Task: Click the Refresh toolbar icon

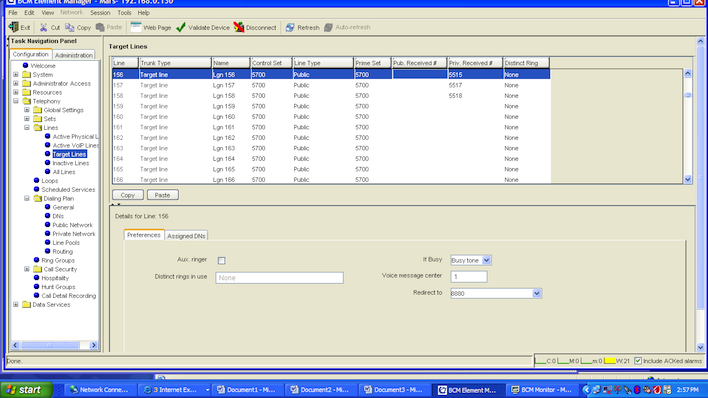Action: click(x=290, y=28)
